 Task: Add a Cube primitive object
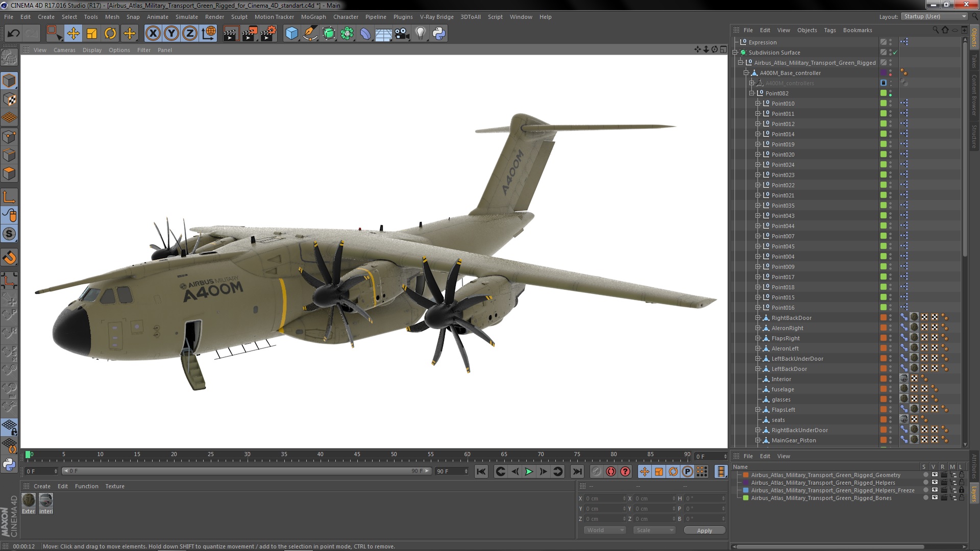(291, 34)
